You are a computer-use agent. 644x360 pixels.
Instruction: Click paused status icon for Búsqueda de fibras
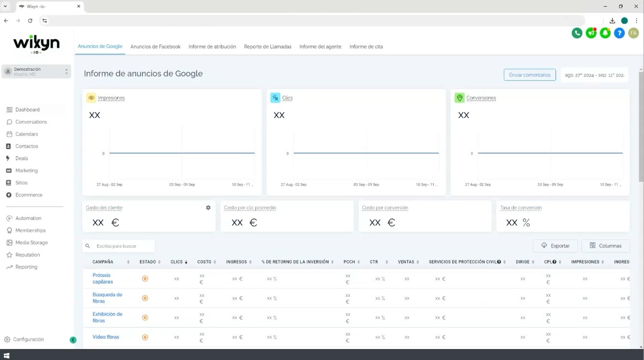pos(145,298)
